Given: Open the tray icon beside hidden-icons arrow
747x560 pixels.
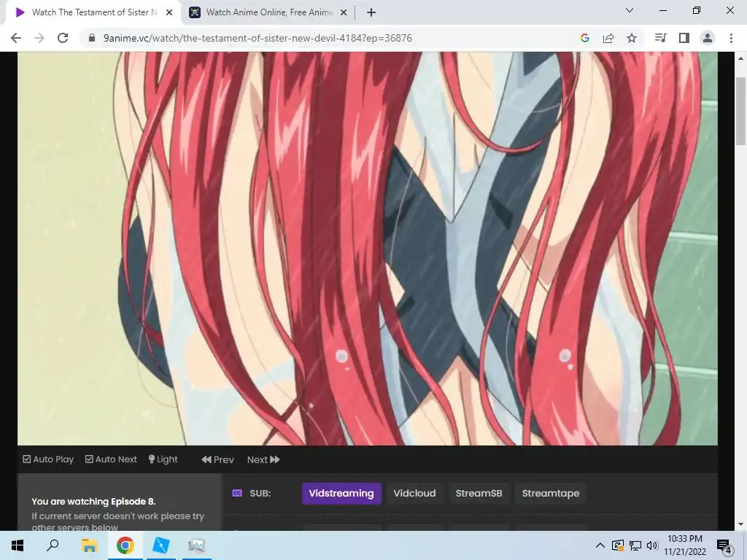Looking at the screenshot, I should point(617,545).
